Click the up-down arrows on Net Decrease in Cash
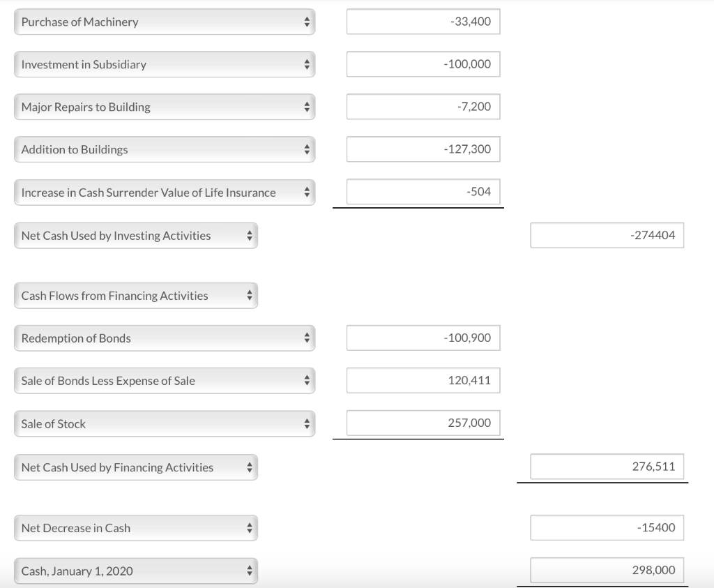The image size is (714, 588). [250, 528]
